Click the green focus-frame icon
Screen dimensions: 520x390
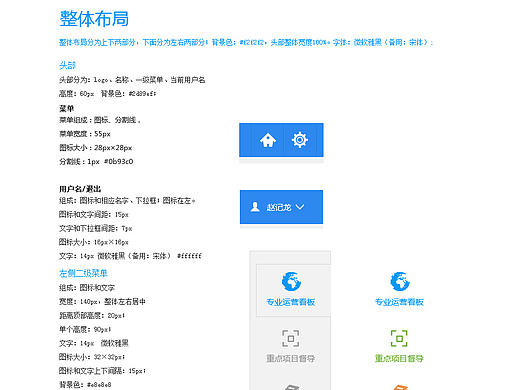coord(399,338)
